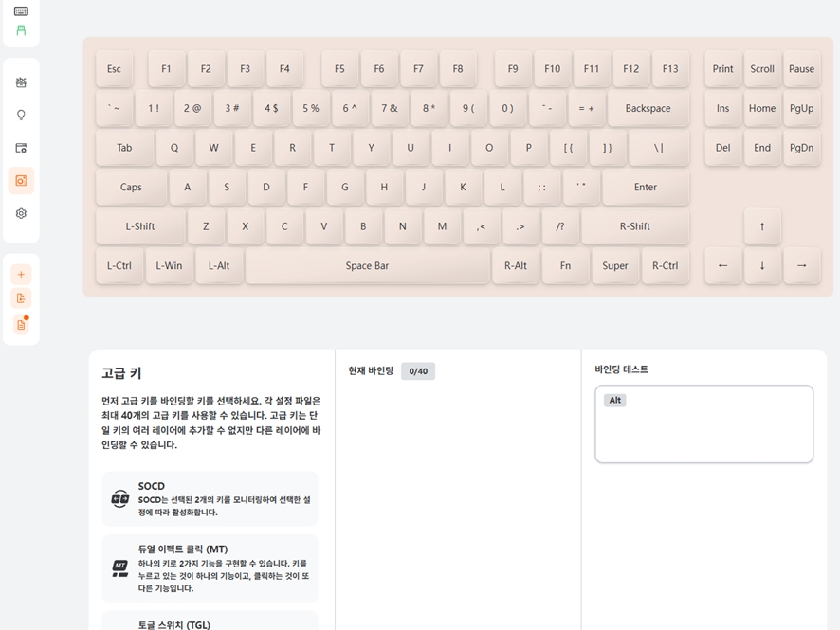Click the 현재 바인딩 label
The image size is (840, 630).
coord(371,370)
